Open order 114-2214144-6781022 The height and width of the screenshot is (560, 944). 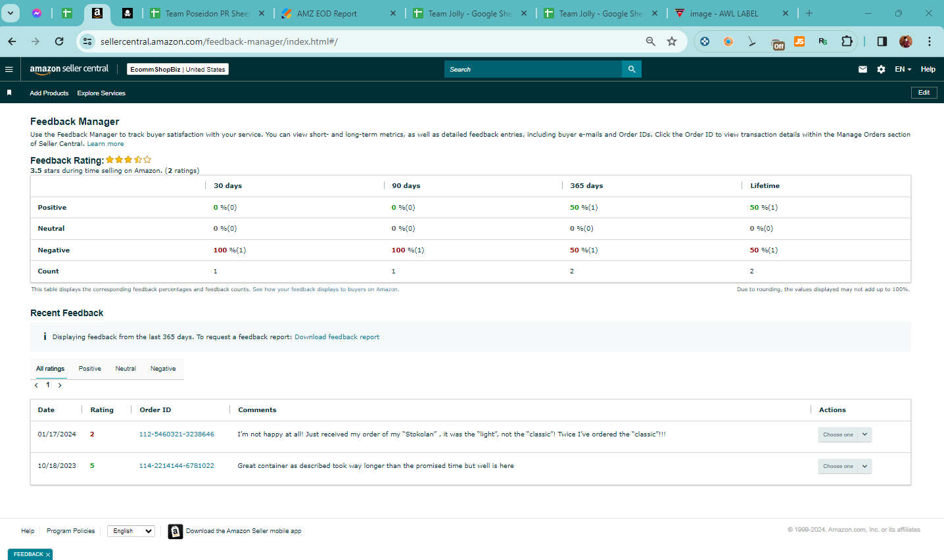(177, 466)
